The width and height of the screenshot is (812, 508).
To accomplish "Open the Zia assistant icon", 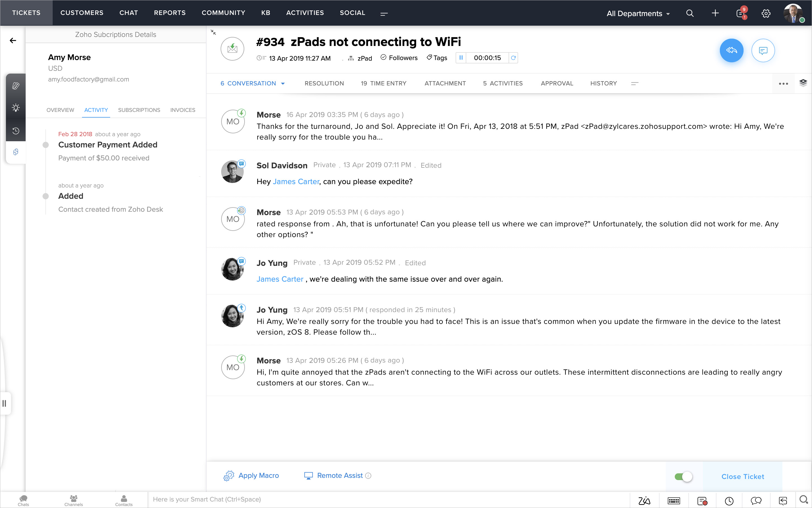I will click(644, 501).
